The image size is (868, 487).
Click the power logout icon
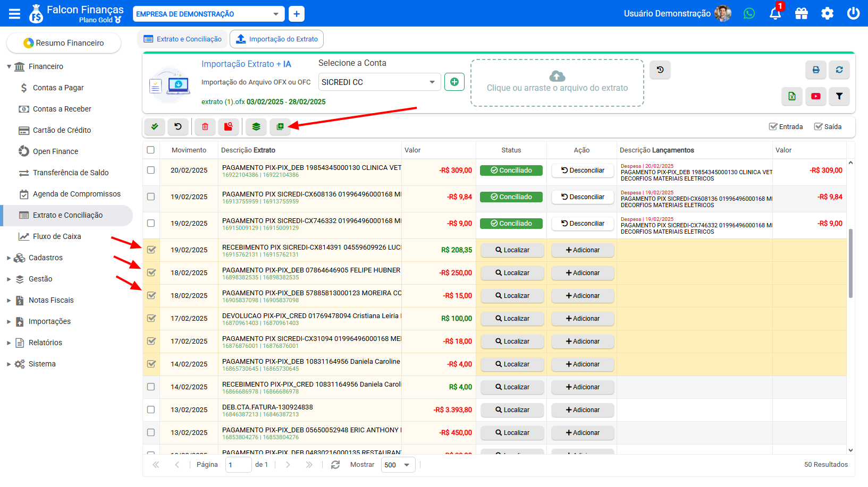coord(853,13)
